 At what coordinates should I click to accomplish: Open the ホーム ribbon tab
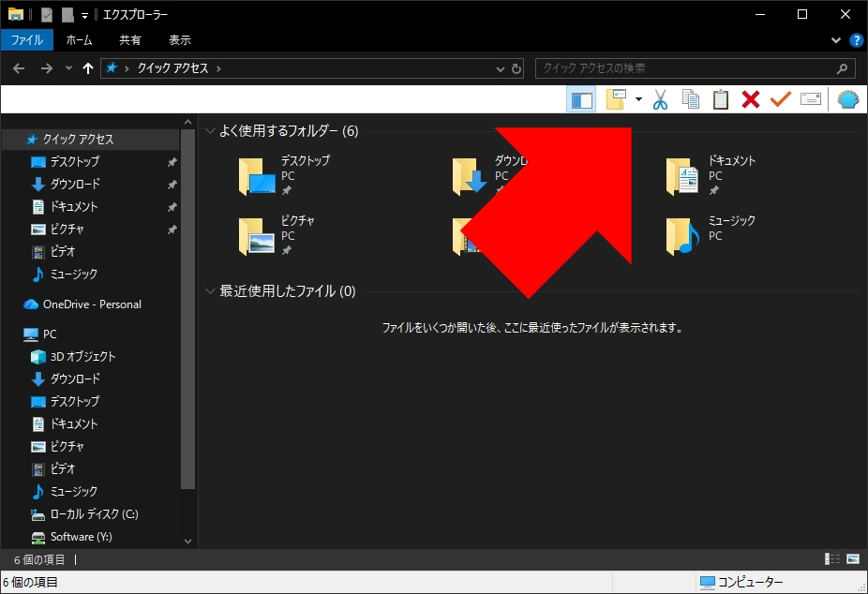pyautogui.click(x=80, y=39)
